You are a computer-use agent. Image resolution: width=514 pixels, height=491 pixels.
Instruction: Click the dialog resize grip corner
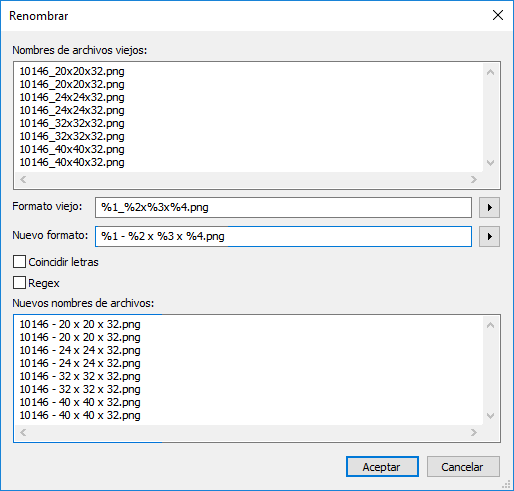tap(506, 484)
